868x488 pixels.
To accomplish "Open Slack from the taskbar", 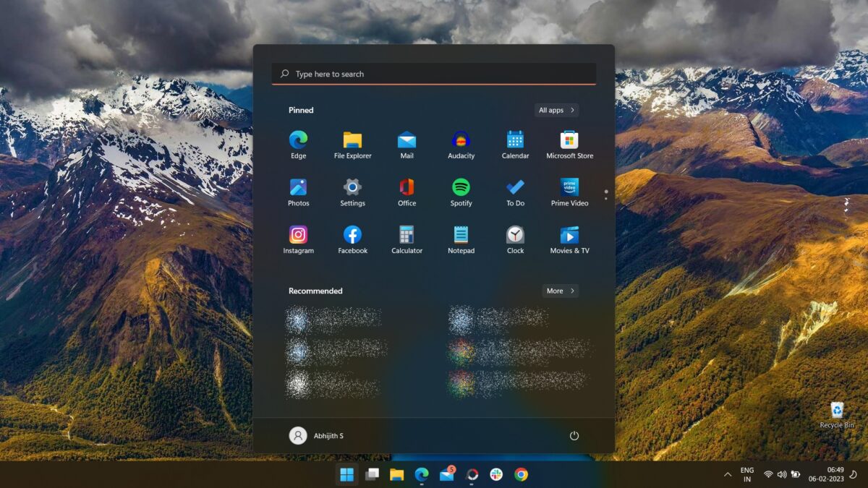I will (x=496, y=474).
